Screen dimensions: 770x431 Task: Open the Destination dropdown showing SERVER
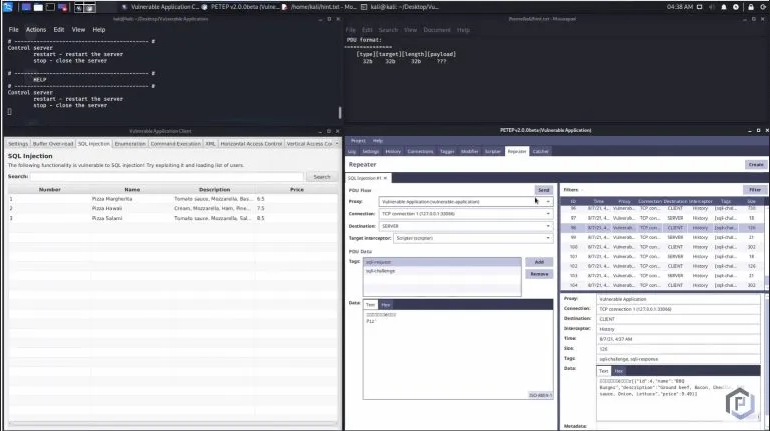(466, 226)
